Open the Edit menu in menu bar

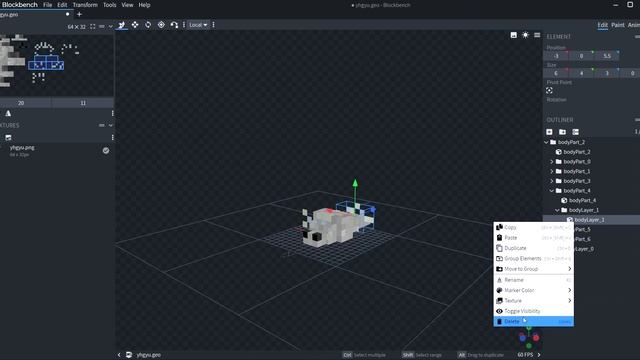pos(62,5)
